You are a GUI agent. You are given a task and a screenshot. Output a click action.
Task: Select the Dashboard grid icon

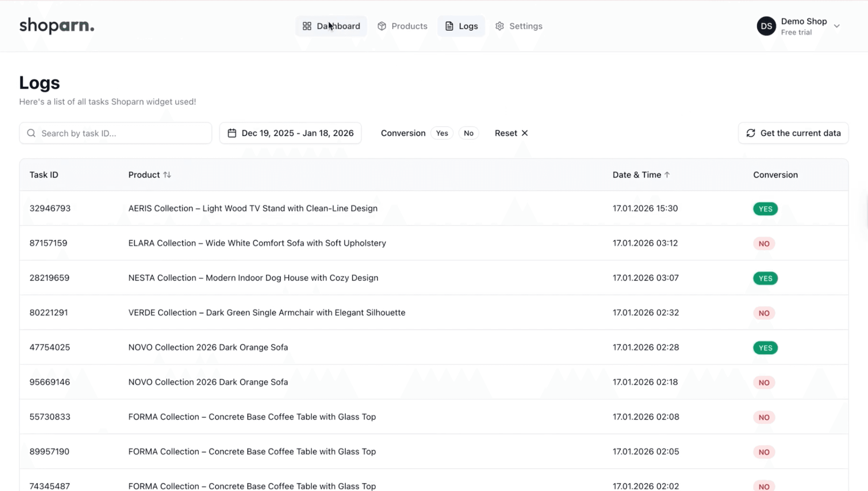[307, 26]
